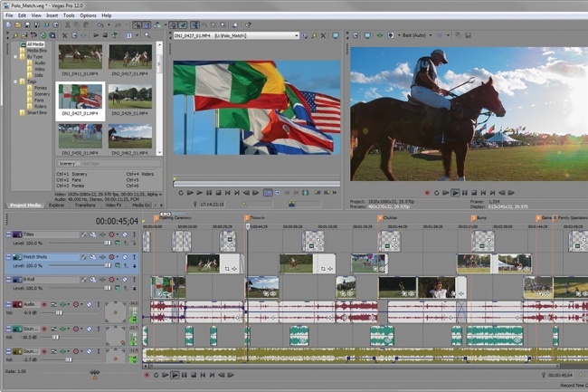
Task: Click the Open project folder icon
Action: [x=18, y=25]
